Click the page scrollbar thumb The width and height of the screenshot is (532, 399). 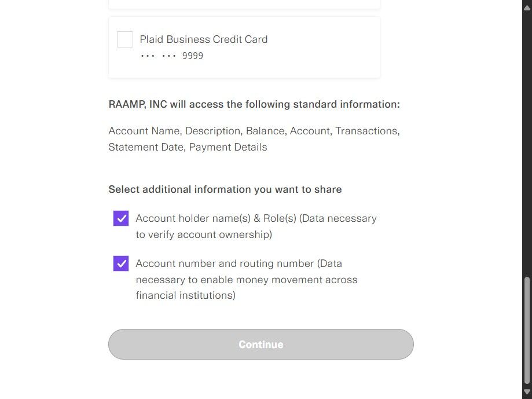click(526, 330)
